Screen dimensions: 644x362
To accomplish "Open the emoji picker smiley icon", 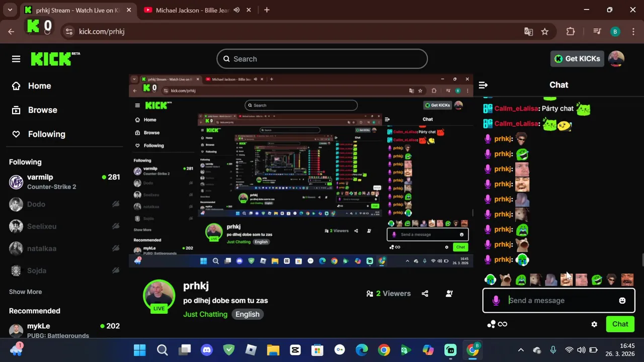I will (622, 301).
